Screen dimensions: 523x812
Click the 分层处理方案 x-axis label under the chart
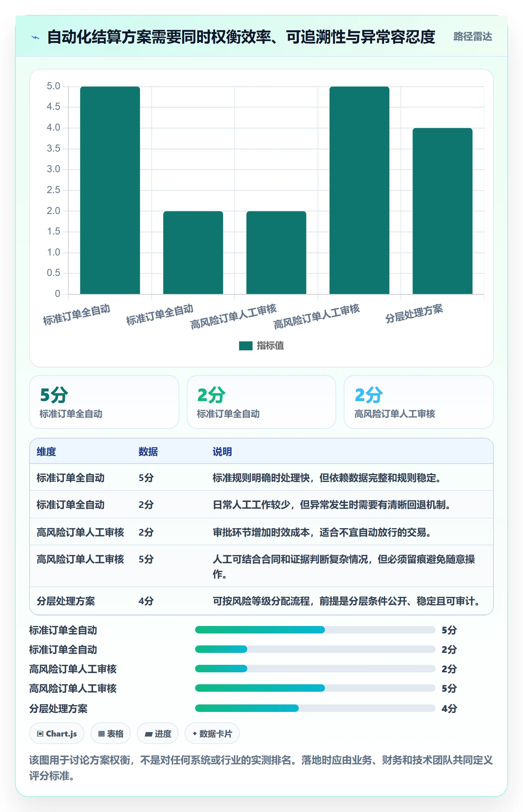(414, 314)
